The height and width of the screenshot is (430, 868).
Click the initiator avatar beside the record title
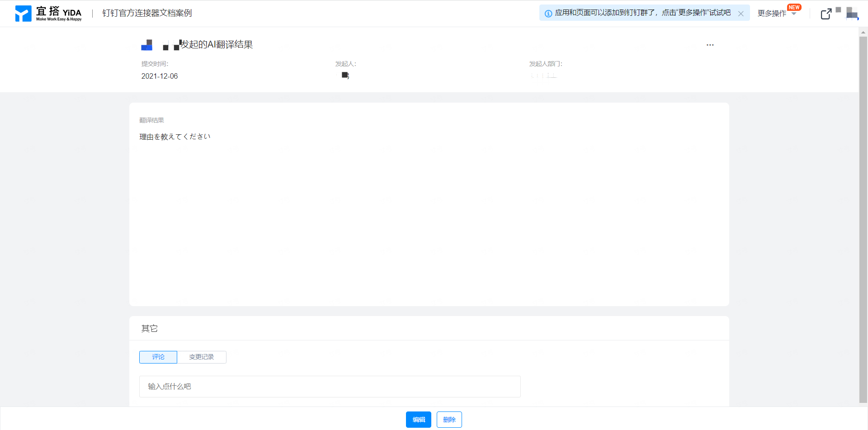click(x=147, y=45)
